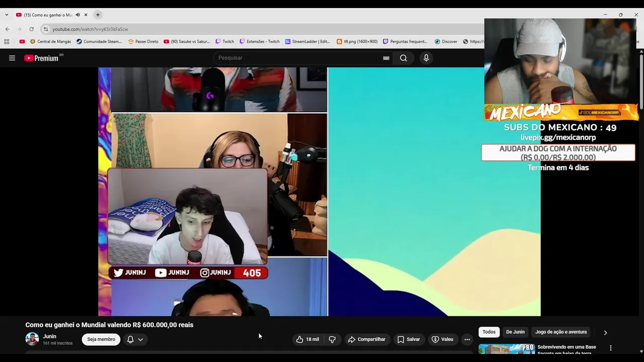This screenshot has height=362, width=644.
Task: Toggle the notification bell
Action: (x=130, y=339)
